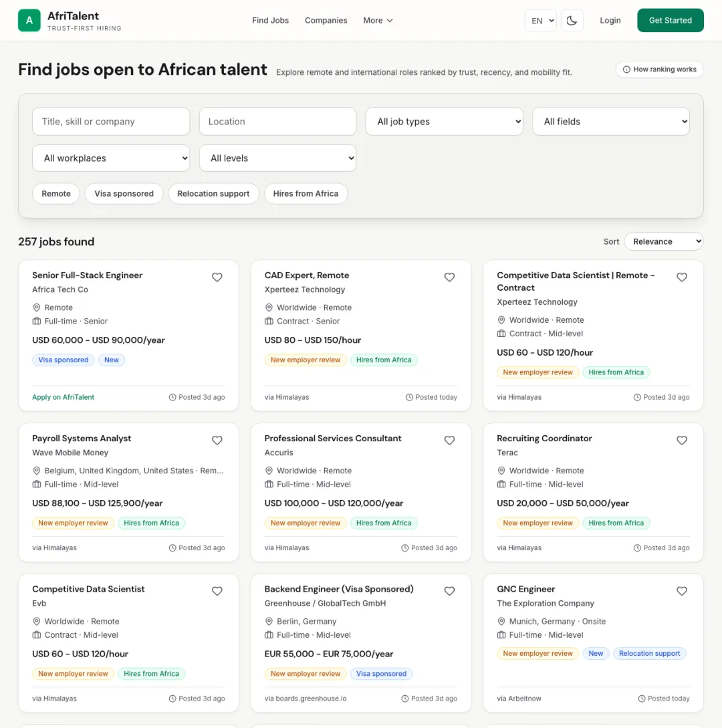Open All workplaces dropdown
The height and width of the screenshot is (728, 722).
pos(111,158)
